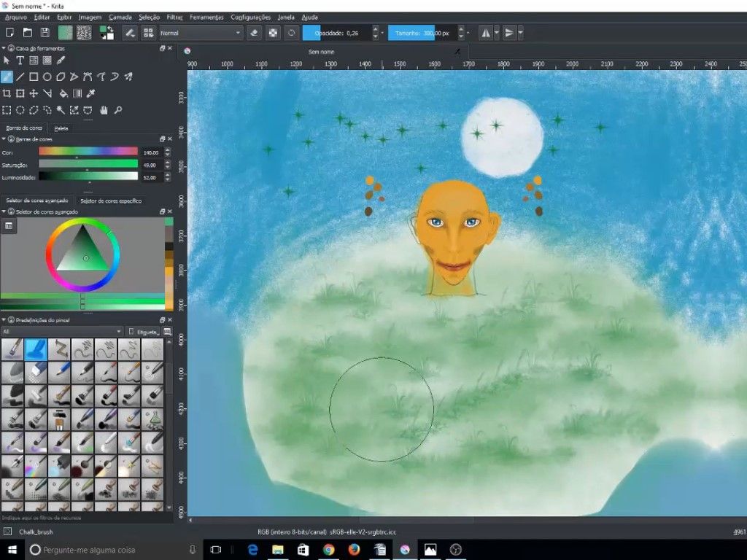Open Firefox from the Windows taskbar
The image size is (747, 560).
click(x=354, y=549)
